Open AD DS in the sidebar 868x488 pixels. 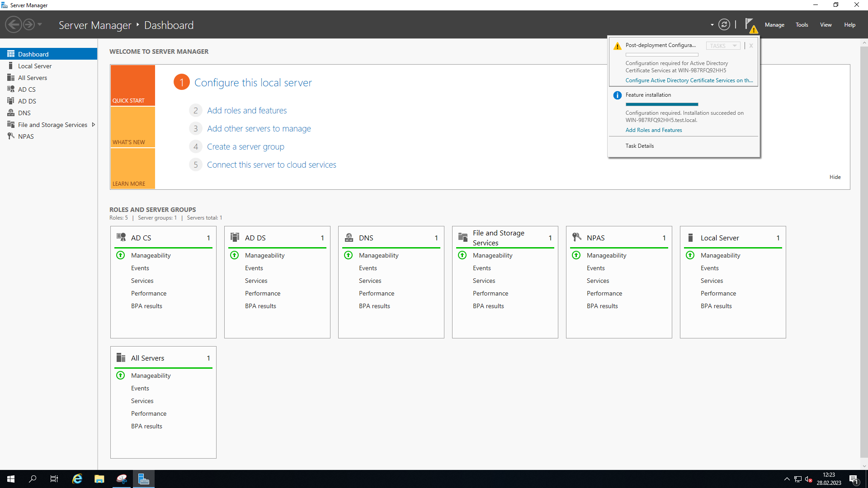(x=48, y=101)
